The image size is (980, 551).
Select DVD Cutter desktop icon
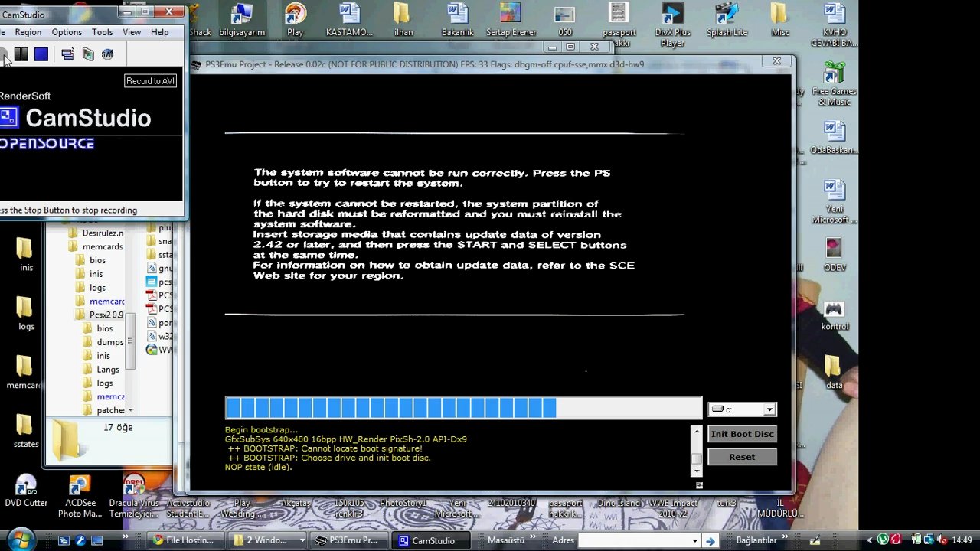(26, 491)
